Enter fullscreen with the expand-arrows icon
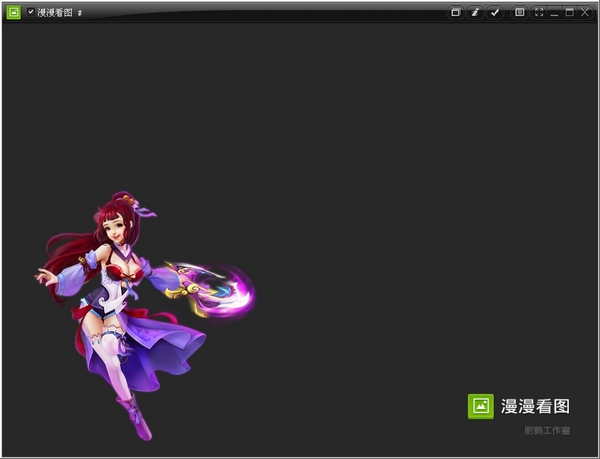 pos(539,12)
